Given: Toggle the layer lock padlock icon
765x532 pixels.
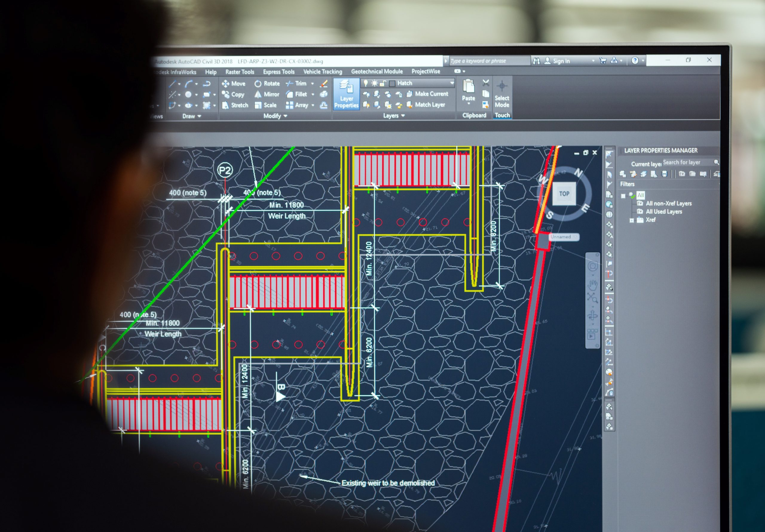Looking at the screenshot, I should pyautogui.click(x=383, y=83).
